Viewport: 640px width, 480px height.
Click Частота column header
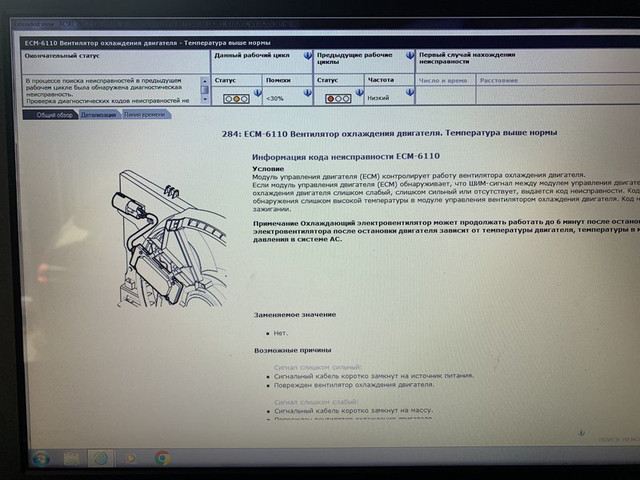click(381, 80)
